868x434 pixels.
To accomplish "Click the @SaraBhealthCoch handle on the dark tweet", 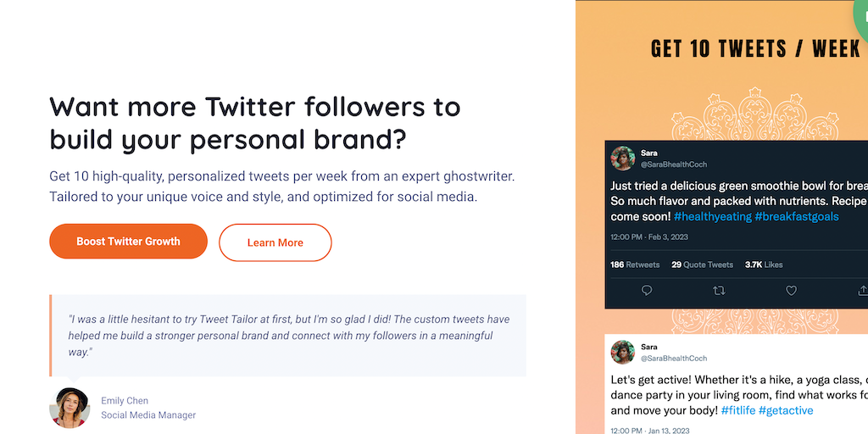I will pyautogui.click(x=674, y=164).
